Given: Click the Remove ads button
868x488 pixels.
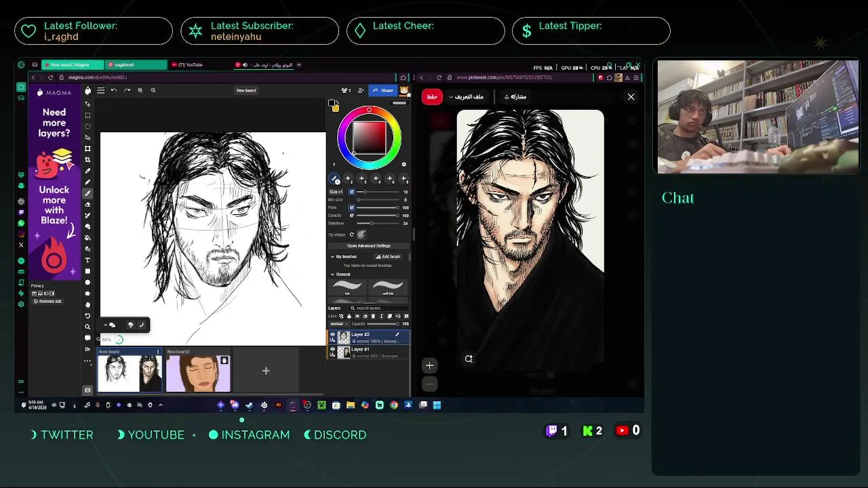Looking at the screenshot, I should coord(47,301).
